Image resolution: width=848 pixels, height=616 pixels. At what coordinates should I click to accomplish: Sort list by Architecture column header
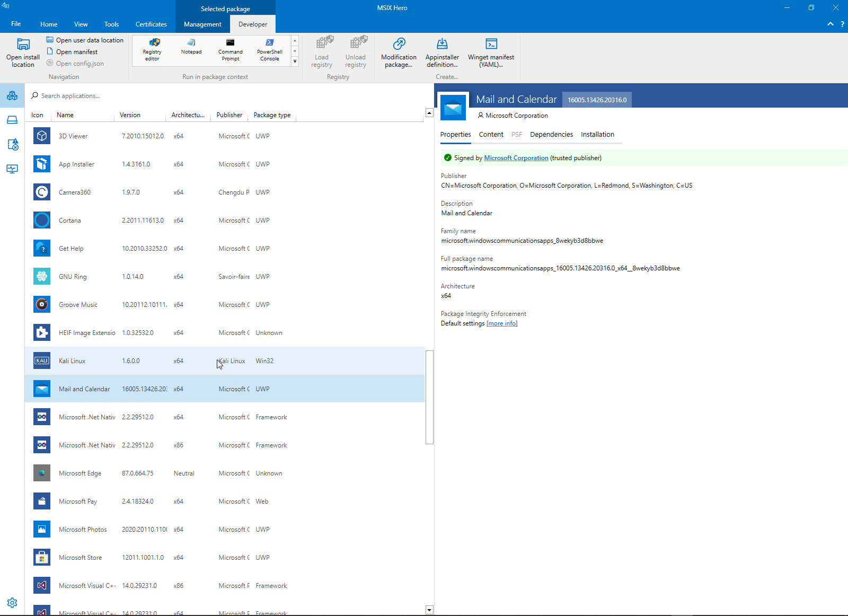(x=188, y=115)
